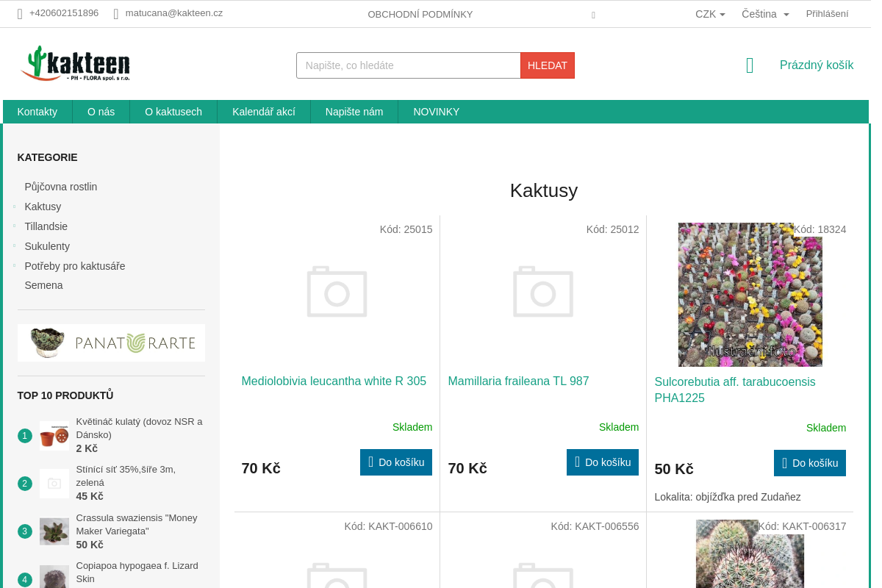Image resolution: width=882 pixels, height=588 pixels.
Task: Click the Přihlášení login link
Action: [827, 13]
